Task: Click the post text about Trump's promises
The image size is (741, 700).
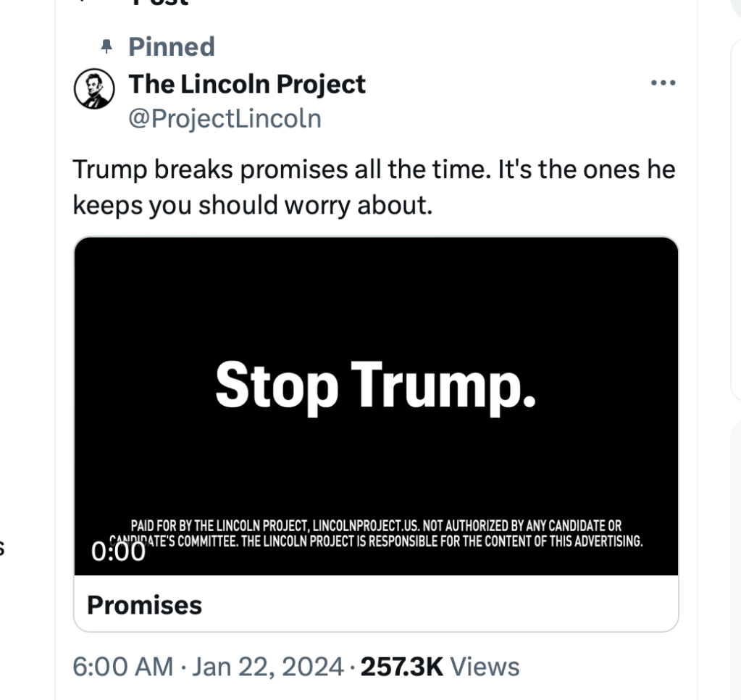Action: click(374, 170)
